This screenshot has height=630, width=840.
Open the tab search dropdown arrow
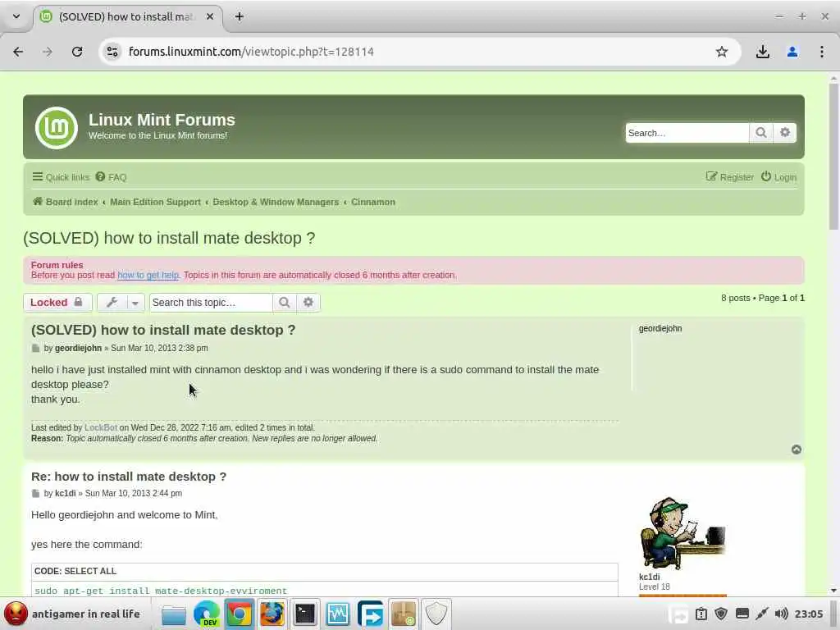pos(16,16)
